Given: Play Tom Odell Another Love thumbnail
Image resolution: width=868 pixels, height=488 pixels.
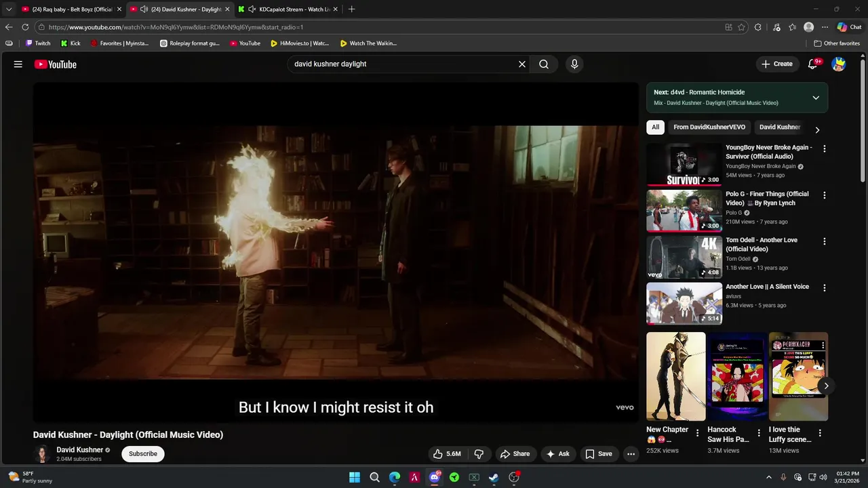Looking at the screenshot, I should tap(684, 257).
